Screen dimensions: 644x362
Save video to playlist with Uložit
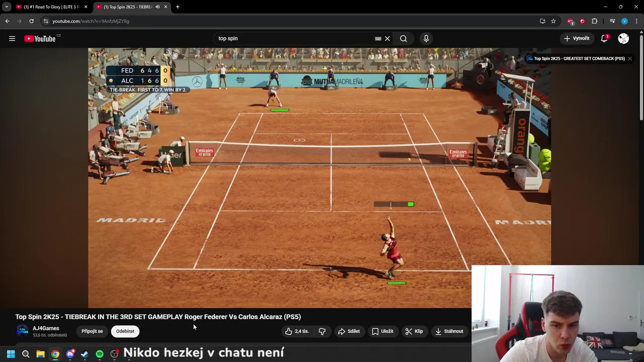point(382,331)
